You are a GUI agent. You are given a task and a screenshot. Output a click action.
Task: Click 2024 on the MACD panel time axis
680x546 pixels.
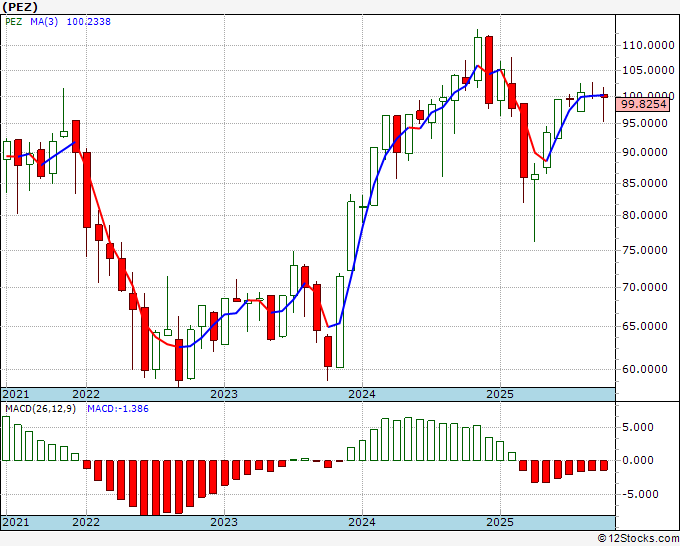pos(362,522)
